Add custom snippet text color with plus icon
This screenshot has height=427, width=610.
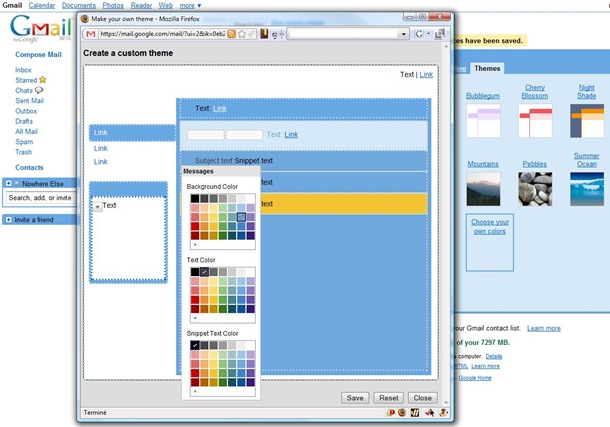(x=195, y=392)
